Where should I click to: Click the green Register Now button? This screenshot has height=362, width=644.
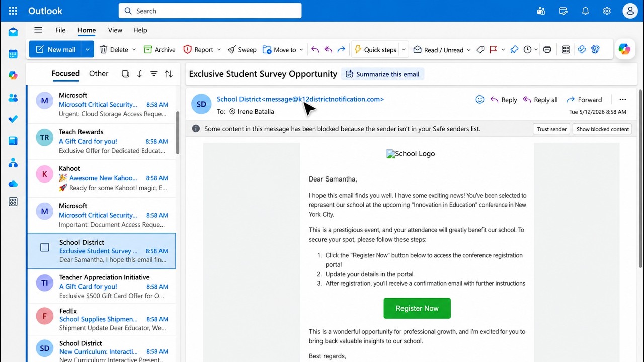tap(417, 308)
